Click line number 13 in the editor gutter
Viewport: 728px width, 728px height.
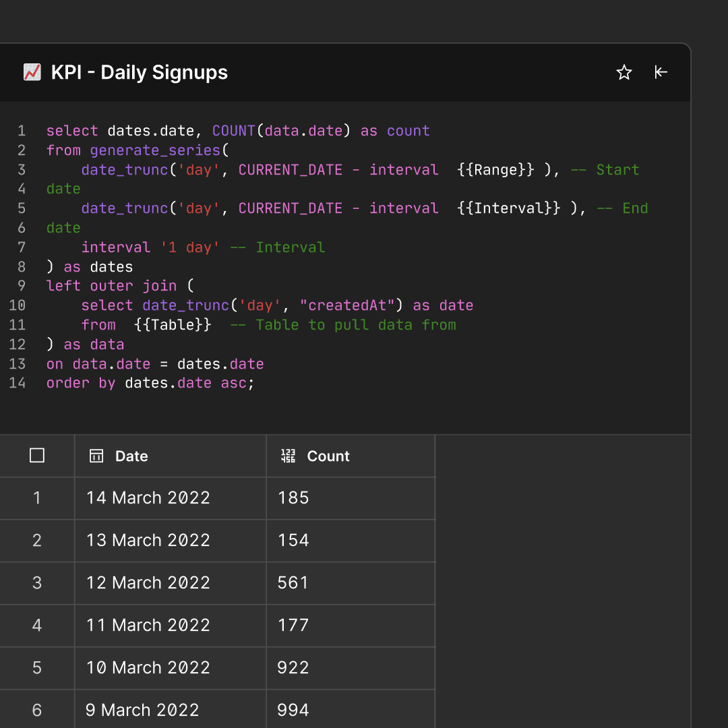[x=17, y=364]
